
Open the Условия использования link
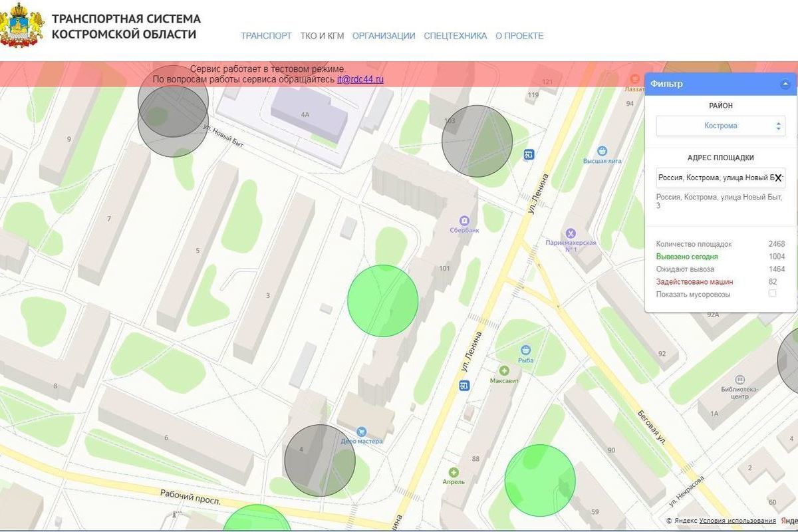(737, 521)
